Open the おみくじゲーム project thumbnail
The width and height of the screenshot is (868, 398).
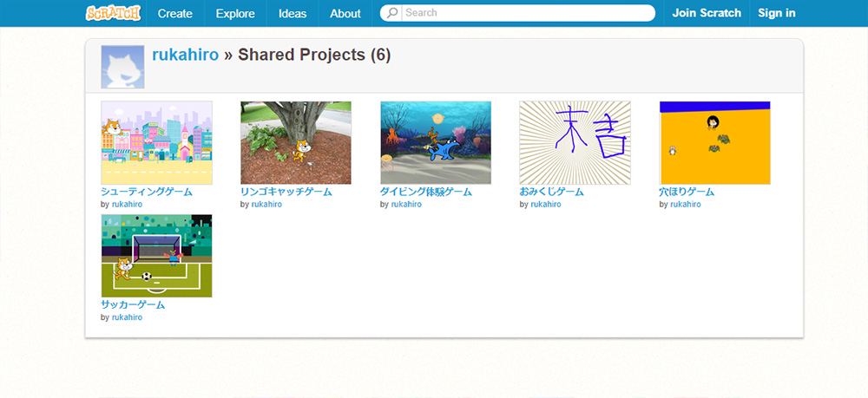coord(575,142)
